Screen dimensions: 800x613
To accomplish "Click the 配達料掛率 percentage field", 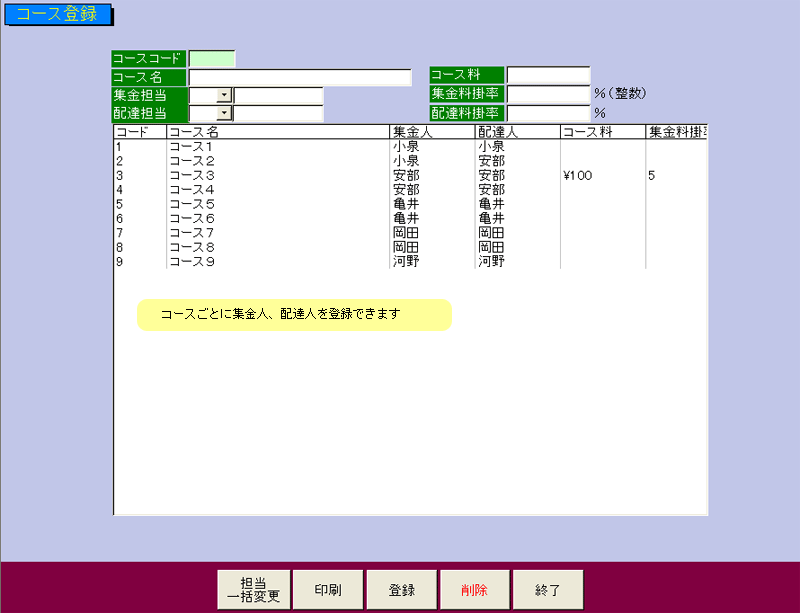I will click(548, 112).
